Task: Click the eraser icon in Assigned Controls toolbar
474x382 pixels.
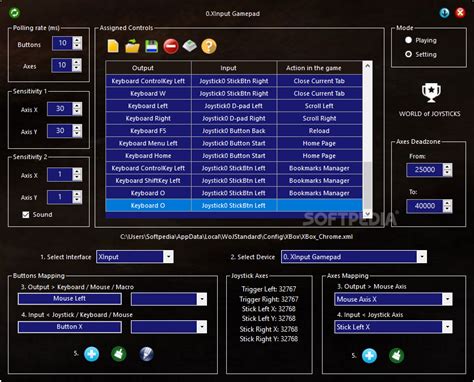Action: point(190,46)
